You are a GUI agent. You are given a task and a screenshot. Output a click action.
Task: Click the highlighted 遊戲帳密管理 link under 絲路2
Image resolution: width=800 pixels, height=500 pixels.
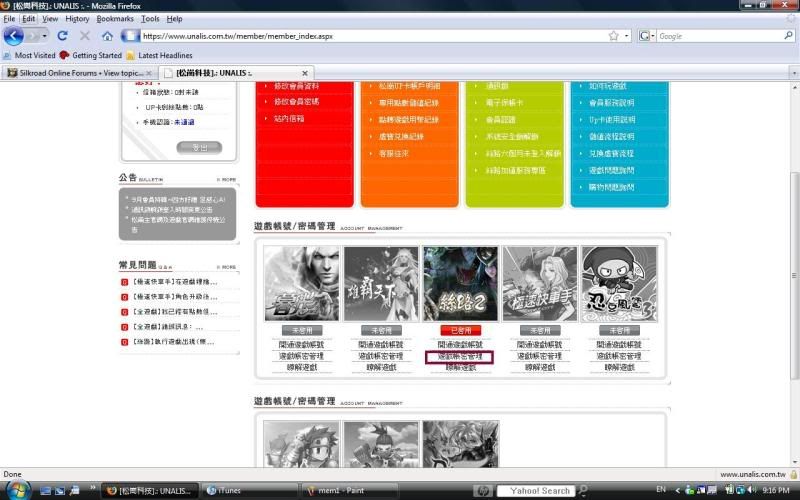(x=460, y=357)
